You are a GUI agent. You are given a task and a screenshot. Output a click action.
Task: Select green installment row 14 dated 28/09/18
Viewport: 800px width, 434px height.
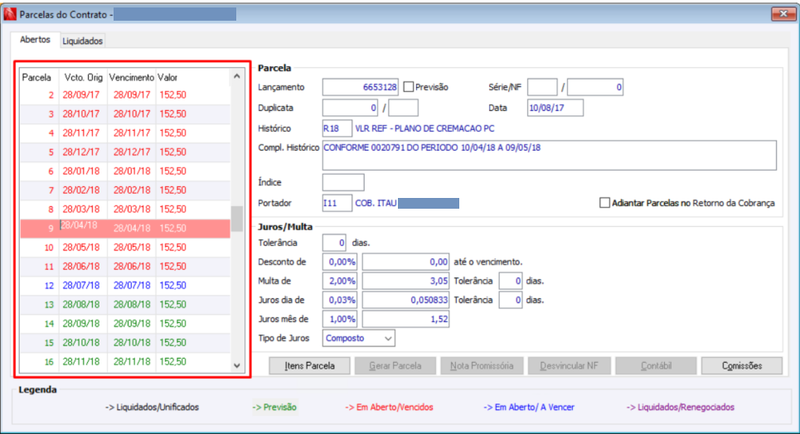point(126,323)
